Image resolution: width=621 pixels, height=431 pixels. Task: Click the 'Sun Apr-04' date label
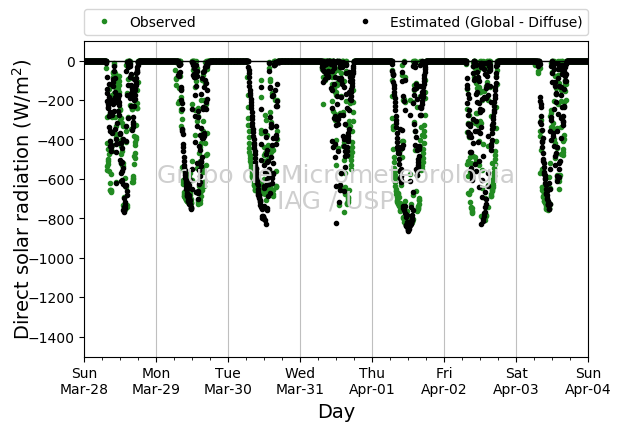(588, 381)
